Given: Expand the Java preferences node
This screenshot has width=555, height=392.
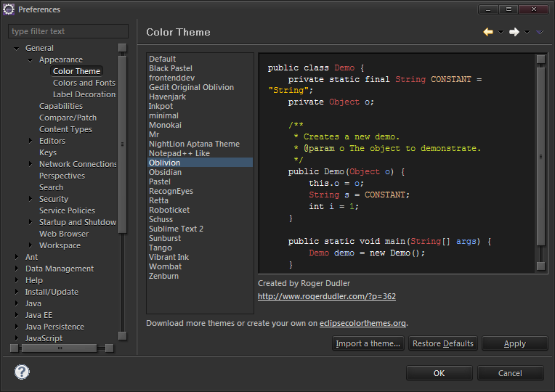Looking at the screenshot, I should point(17,303).
